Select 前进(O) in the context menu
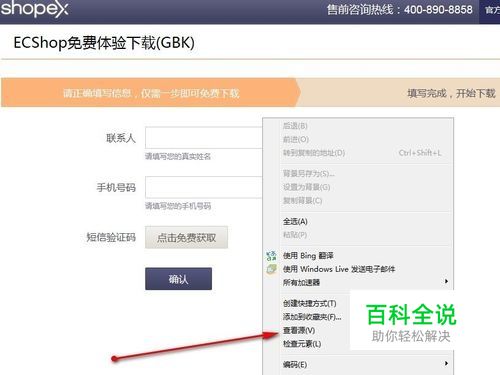This screenshot has height=375, width=500. (x=296, y=139)
